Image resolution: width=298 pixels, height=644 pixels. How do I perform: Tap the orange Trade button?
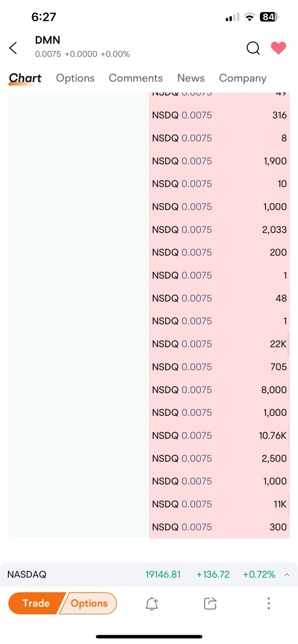coord(35,603)
